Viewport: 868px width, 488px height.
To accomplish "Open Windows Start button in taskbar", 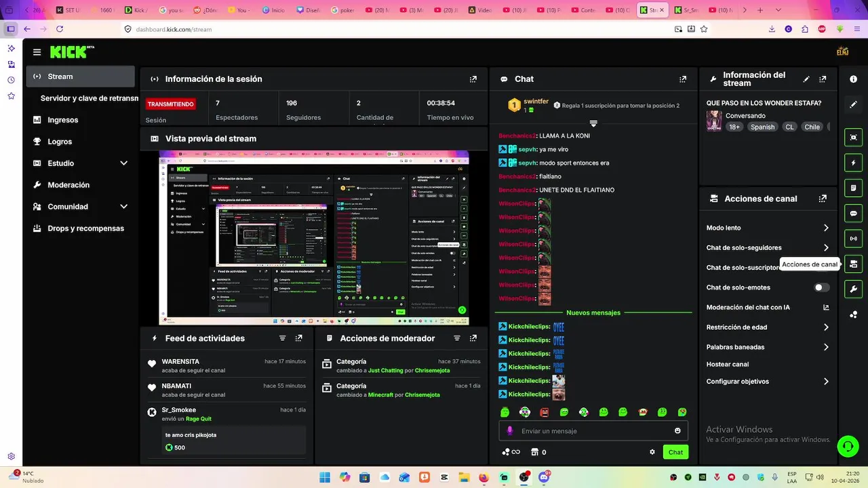I will [324, 477].
